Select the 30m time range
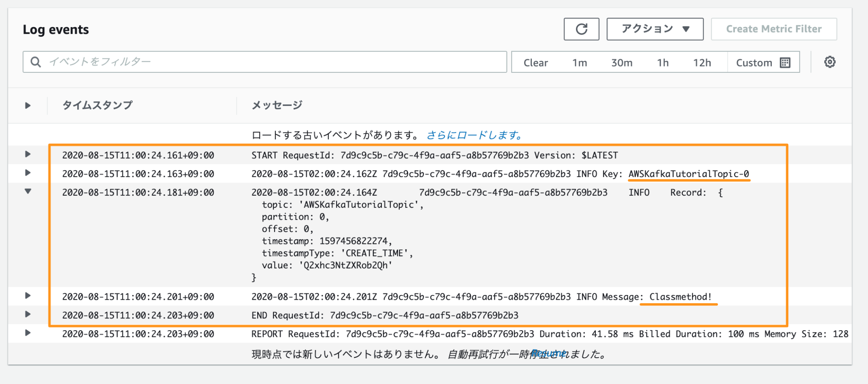 (x=621, y=62)
